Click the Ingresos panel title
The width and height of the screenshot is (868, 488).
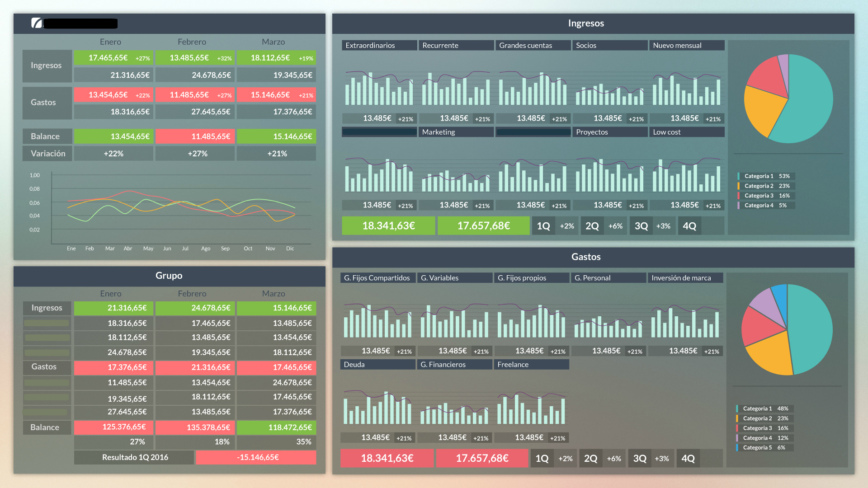[x=586, y=23]
